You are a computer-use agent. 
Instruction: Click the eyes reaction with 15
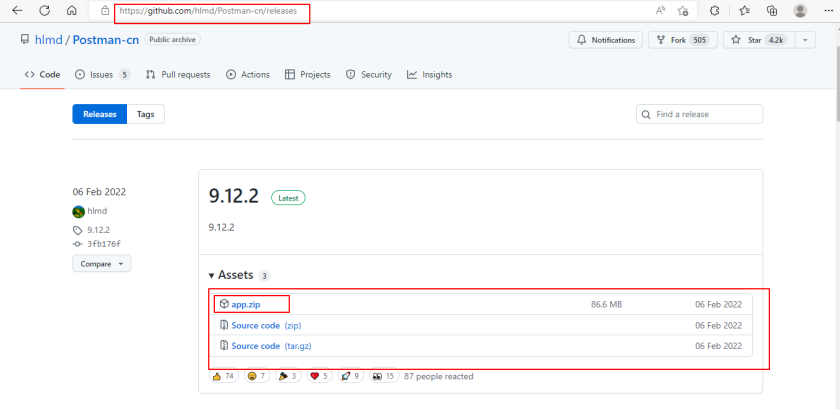(x=384, y=376)
